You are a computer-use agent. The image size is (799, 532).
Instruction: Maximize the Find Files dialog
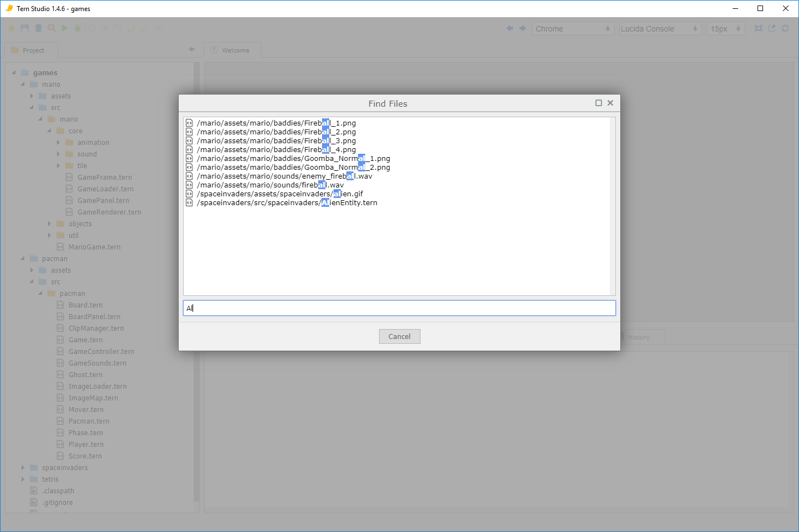(x=599, y=103)
